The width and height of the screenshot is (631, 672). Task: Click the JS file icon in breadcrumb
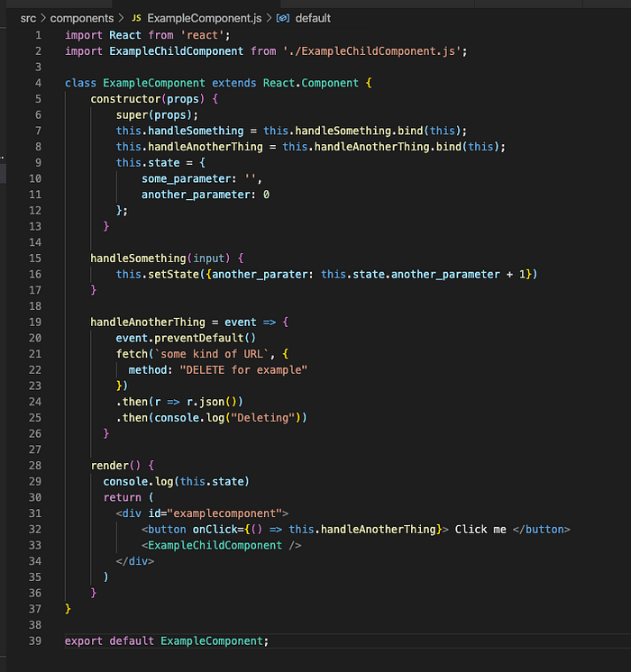[136, 18]
